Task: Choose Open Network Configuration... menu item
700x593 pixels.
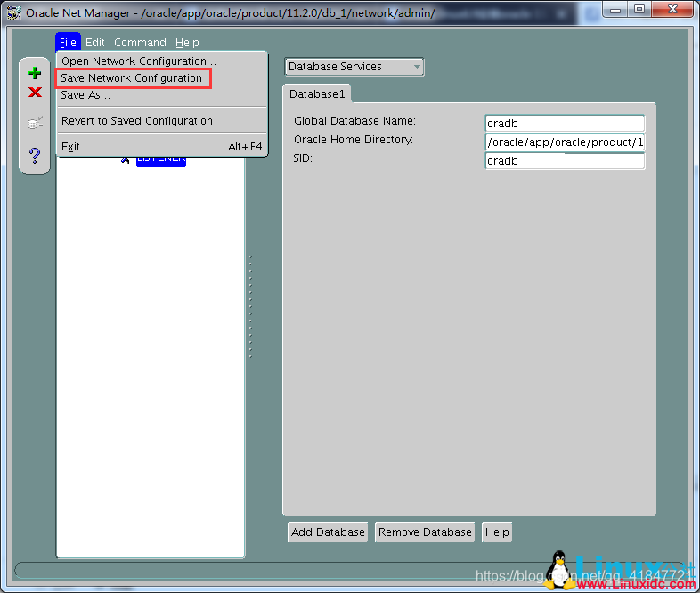Action: [x=161, y=61]
